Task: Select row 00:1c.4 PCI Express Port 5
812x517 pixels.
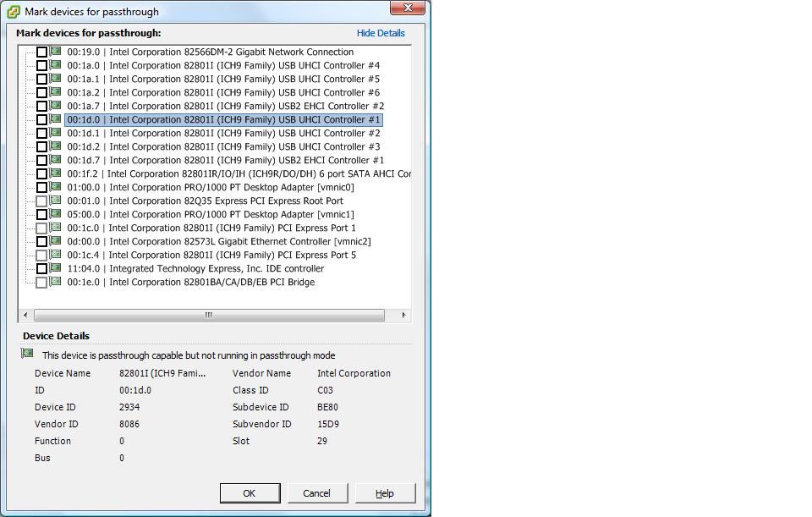Action: pyautogui.click(x=211, y=255)
